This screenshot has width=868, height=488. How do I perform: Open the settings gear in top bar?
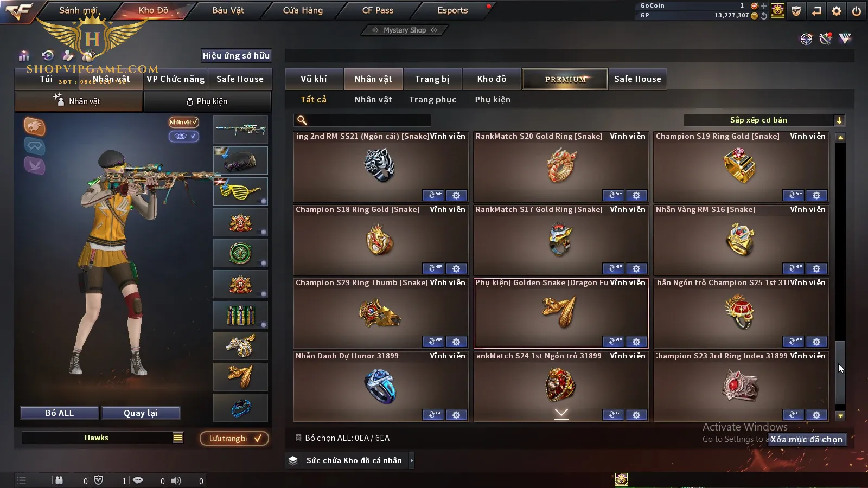point(837,10)
